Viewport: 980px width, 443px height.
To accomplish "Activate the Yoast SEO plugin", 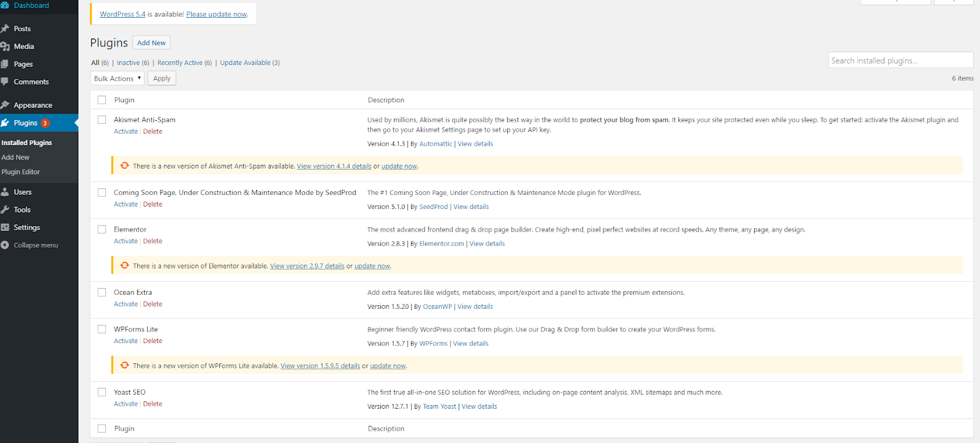I will (126, 404).
